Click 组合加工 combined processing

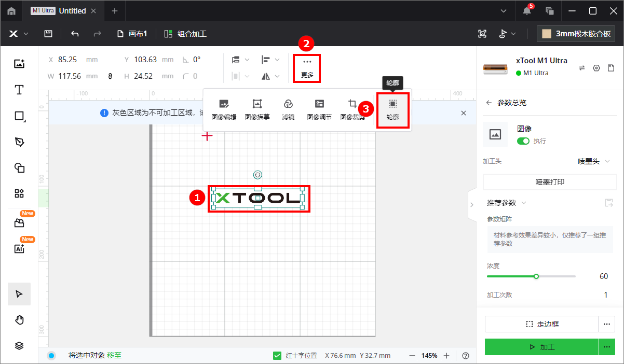coord(185,34)
